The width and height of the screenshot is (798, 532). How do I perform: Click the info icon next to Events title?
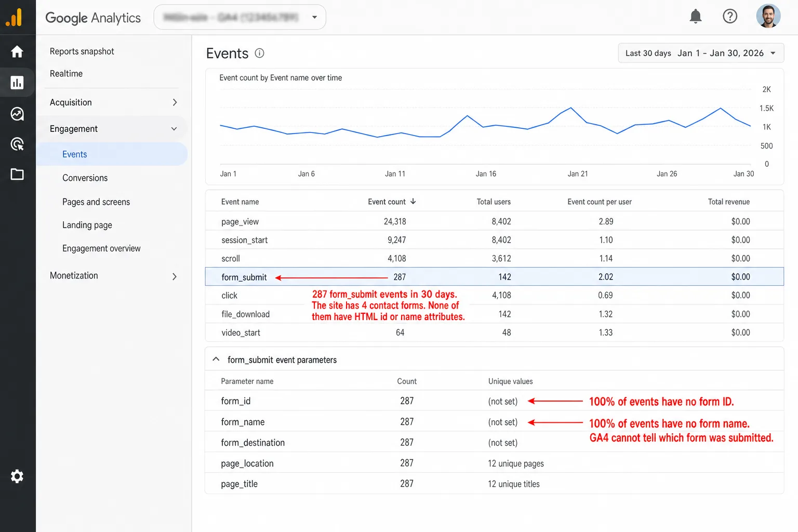[259, 53]
